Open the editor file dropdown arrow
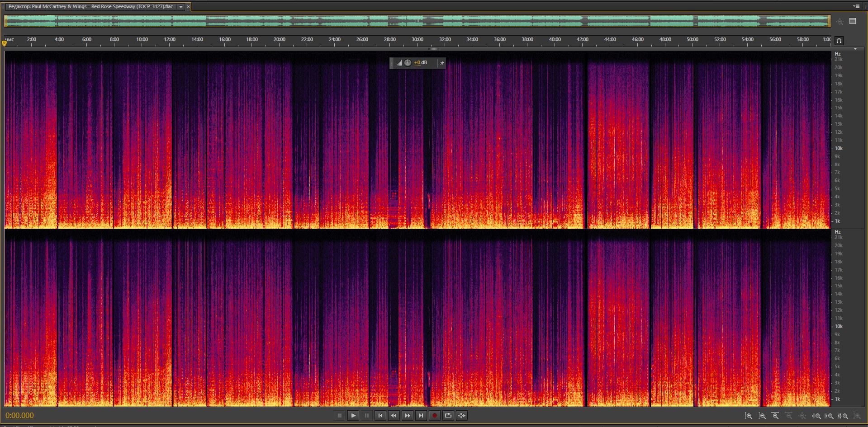The width and height of the screenshot is (868, 427). 181,7
